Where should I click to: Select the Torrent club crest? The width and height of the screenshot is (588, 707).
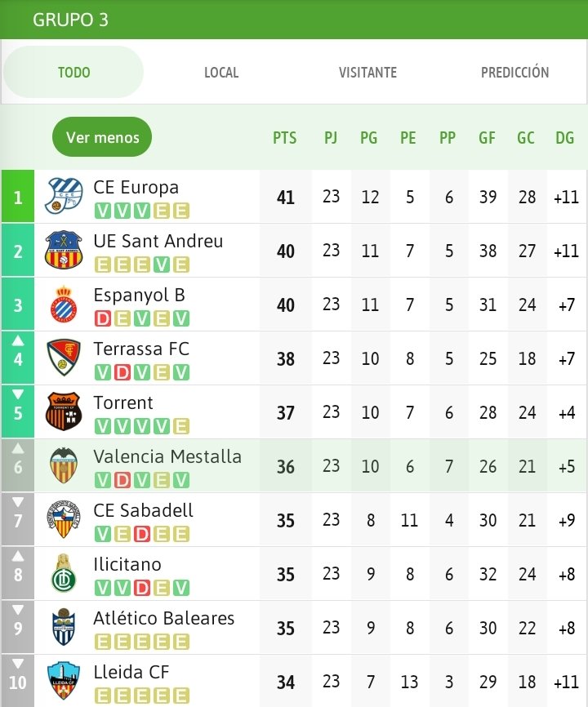pos(64,411)
